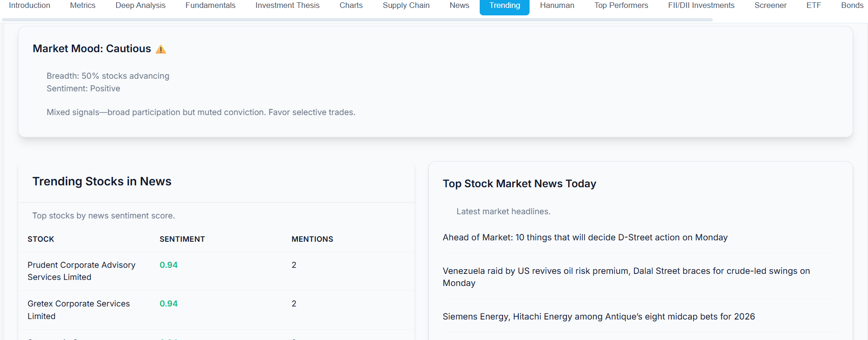This screenshot has height=340, width=868.
Task: Go to the Fundamentals tab
Action: (x=210, y=6)
